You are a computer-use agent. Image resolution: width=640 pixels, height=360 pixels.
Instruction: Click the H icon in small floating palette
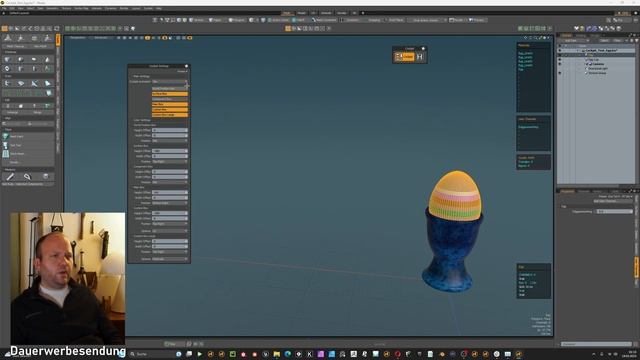420,57
